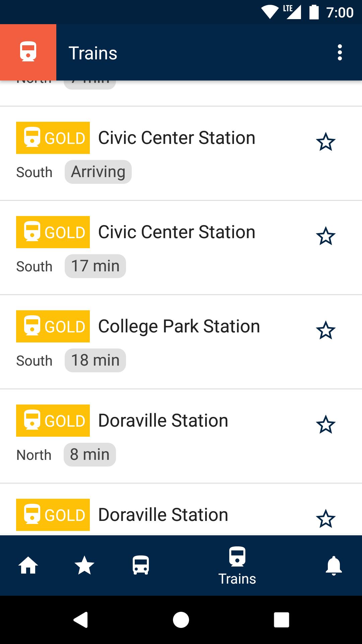Favorite the bottom Doraville Station entry
Viewport: 362px width, 644px height.
click(x=325, y=519)
